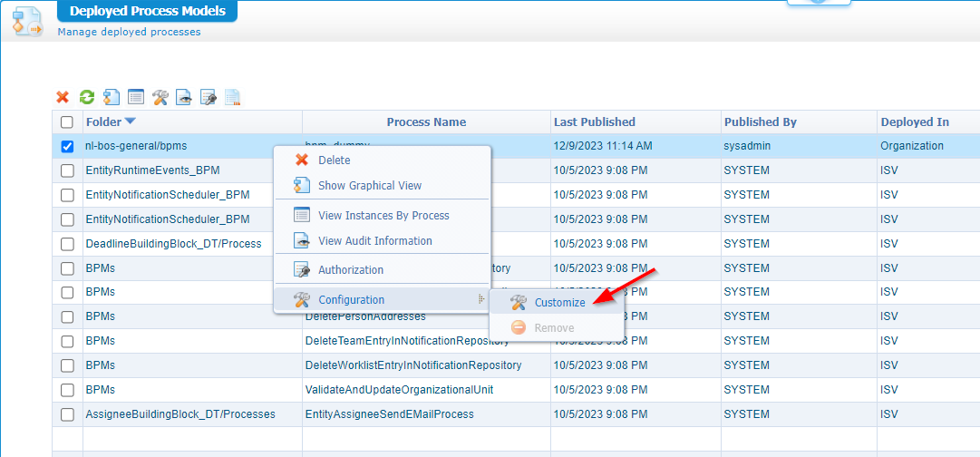Expand the Configuration submenu arrow

point(480,299)
